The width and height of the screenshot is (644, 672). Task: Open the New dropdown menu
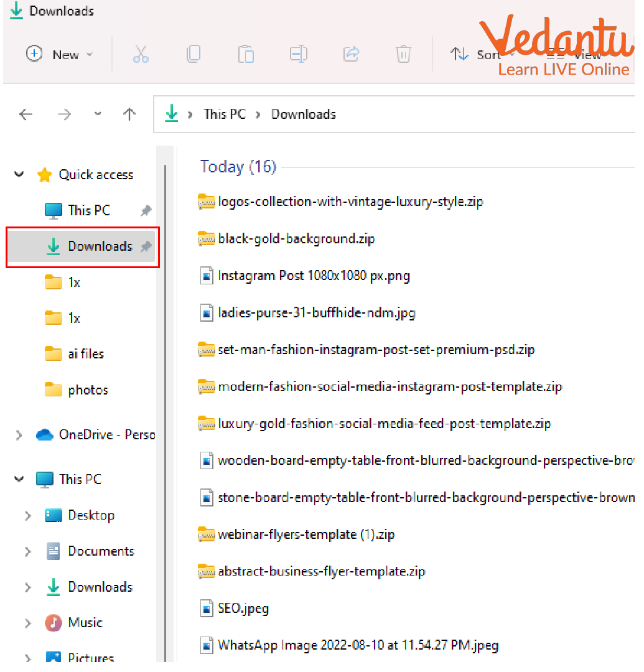tap(60, 55)
